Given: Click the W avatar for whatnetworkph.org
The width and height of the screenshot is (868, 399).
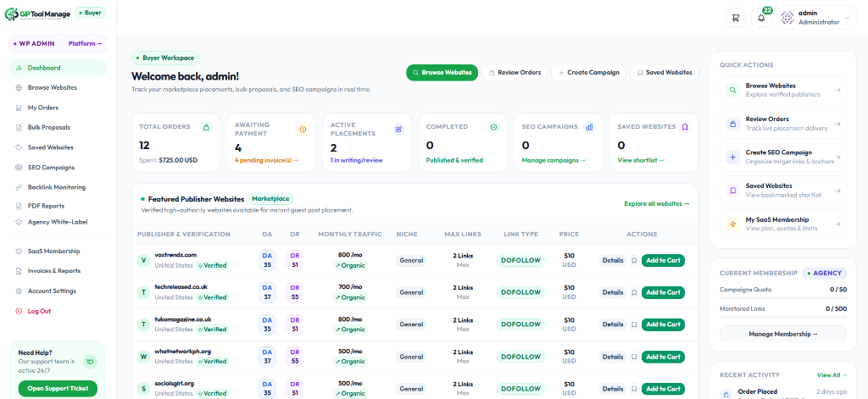Looking at the screenshot, I should (144, 357).
